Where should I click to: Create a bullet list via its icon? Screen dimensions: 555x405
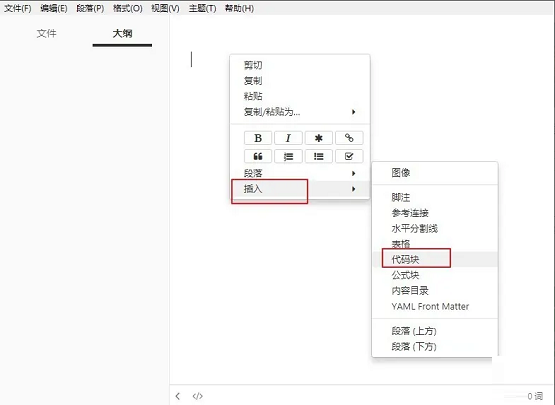(x=319, y=156)
